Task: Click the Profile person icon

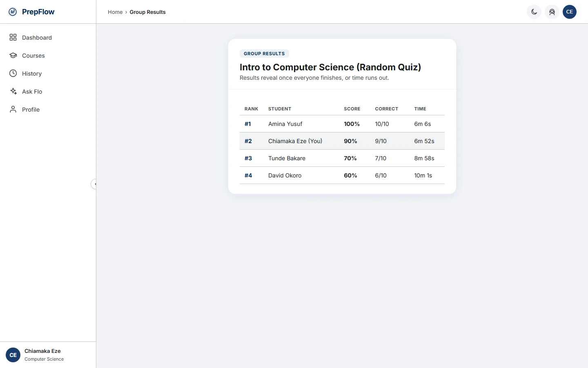Action: (x=13, y=110)
